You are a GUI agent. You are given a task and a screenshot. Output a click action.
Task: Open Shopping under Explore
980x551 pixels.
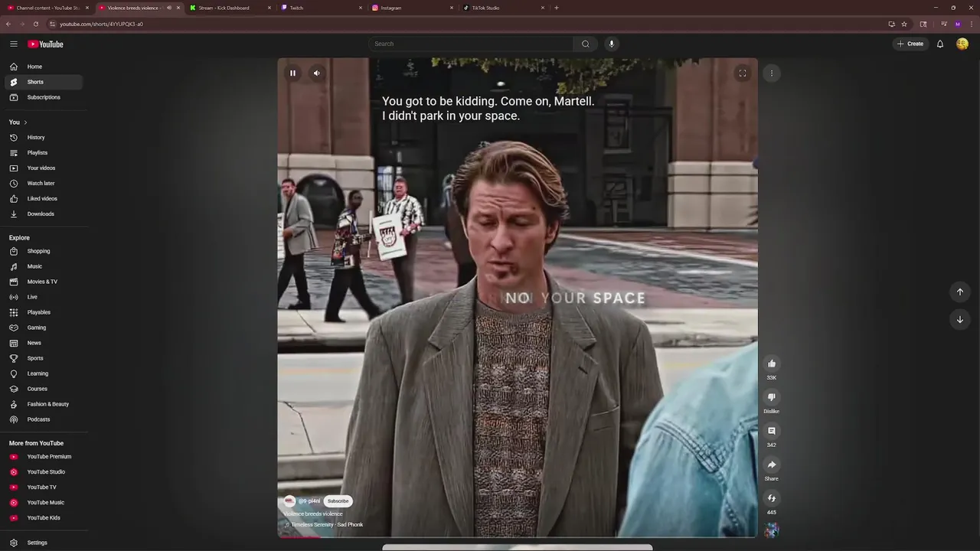pos(44,251)
